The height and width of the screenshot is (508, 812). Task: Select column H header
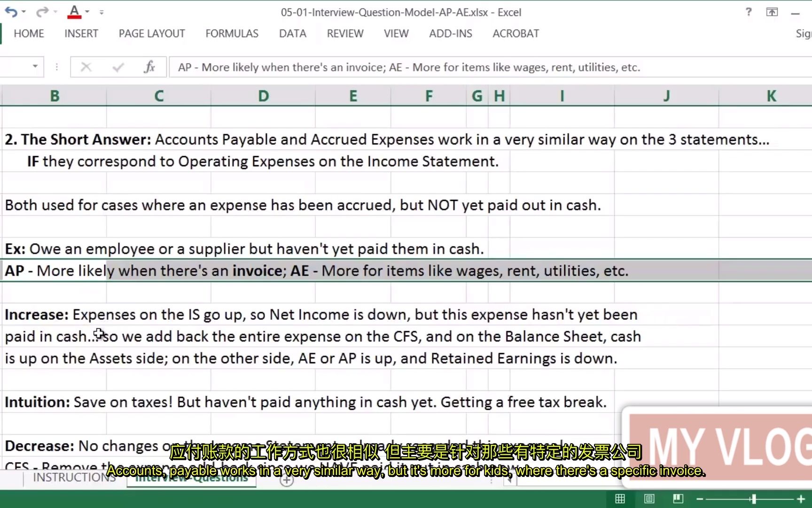click(x=499, y=96)
